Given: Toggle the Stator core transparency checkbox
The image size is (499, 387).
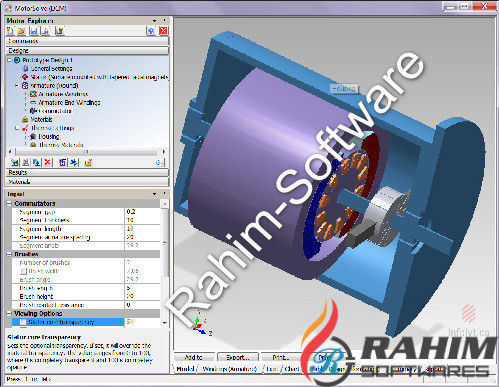Looking at the screenshot, I should click(x=23, y=322).
